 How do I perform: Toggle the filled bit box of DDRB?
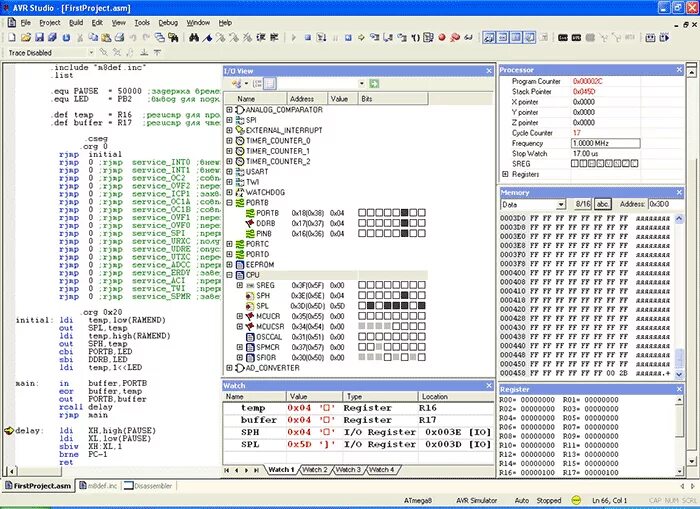click(x=404, y=223)
